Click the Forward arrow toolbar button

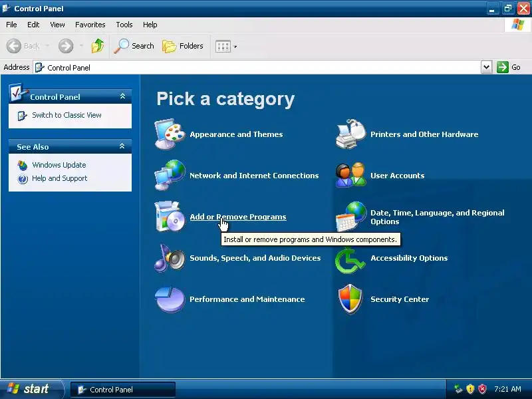tap(66, 46)
